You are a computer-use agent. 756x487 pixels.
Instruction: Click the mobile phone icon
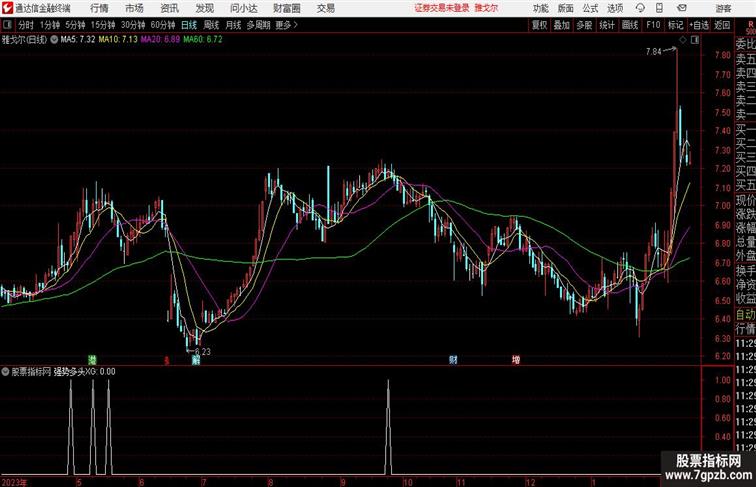(659, 8)
